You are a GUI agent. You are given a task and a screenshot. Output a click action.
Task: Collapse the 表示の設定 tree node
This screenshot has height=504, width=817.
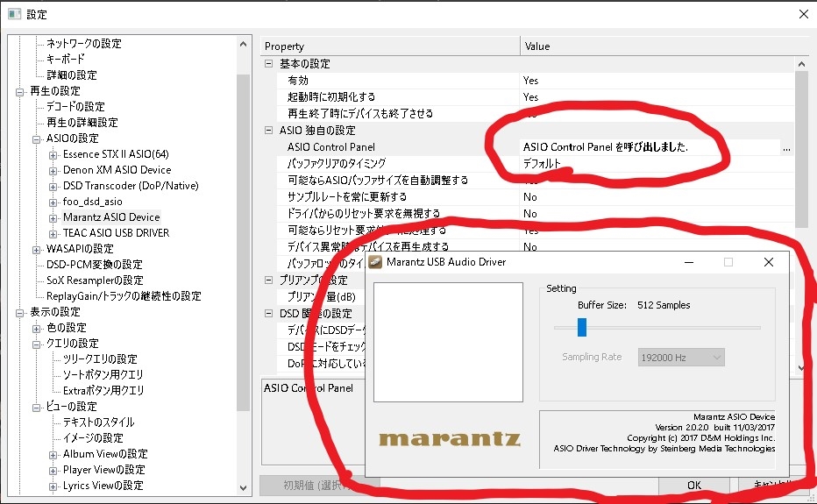point(20,313)
